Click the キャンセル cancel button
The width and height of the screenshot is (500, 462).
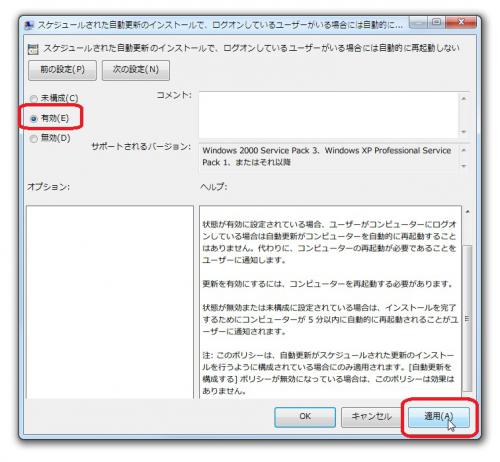[x=371, y=417]
